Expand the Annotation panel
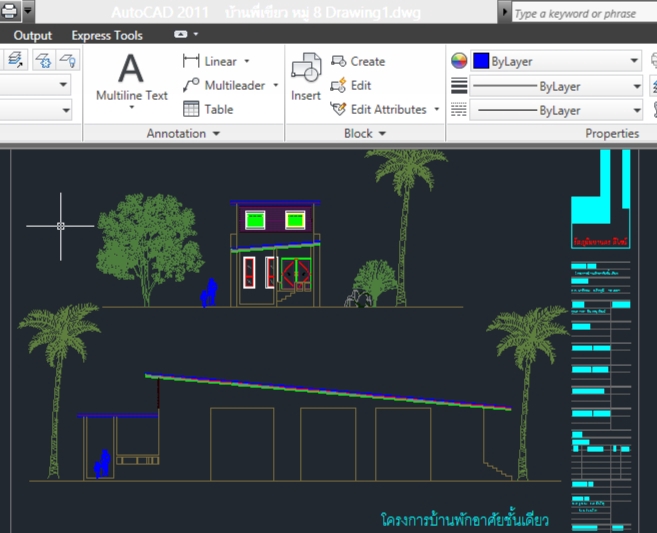Image resolution: width=657 pixels, height=533 pixels. (x=183, y=133)
